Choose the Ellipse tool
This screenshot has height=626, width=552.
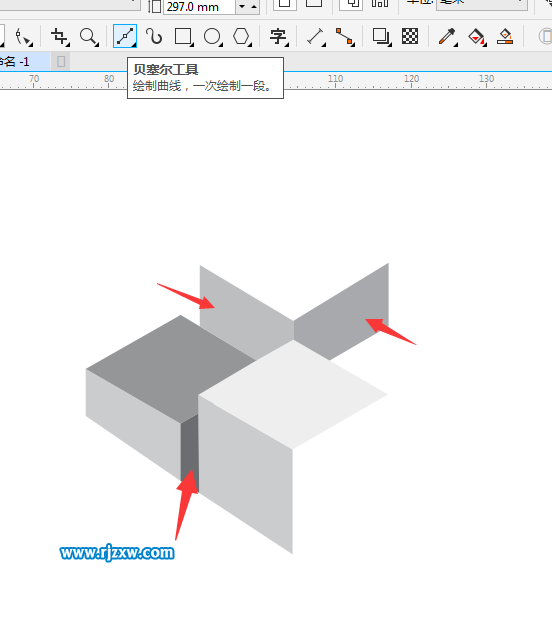click(x=212, y=37)
